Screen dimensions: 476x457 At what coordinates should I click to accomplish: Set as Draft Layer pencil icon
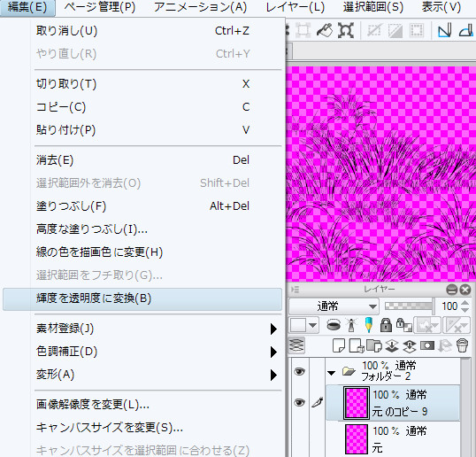click(369, 325)
